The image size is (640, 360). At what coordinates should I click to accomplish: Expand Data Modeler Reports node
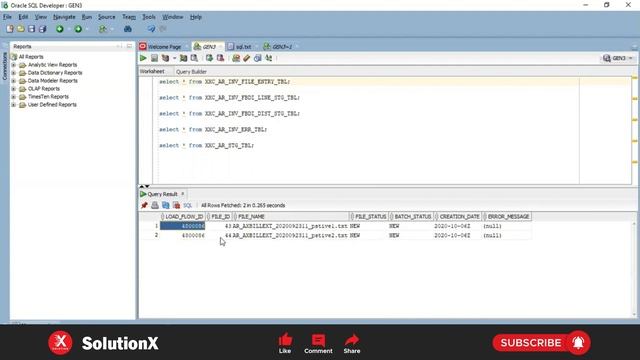click(x=14, y=81)
